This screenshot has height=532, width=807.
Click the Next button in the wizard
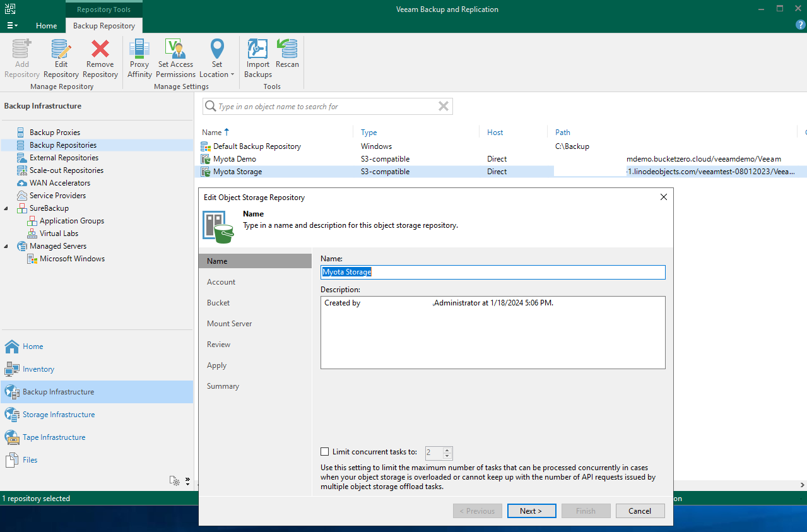pos(531,511)
